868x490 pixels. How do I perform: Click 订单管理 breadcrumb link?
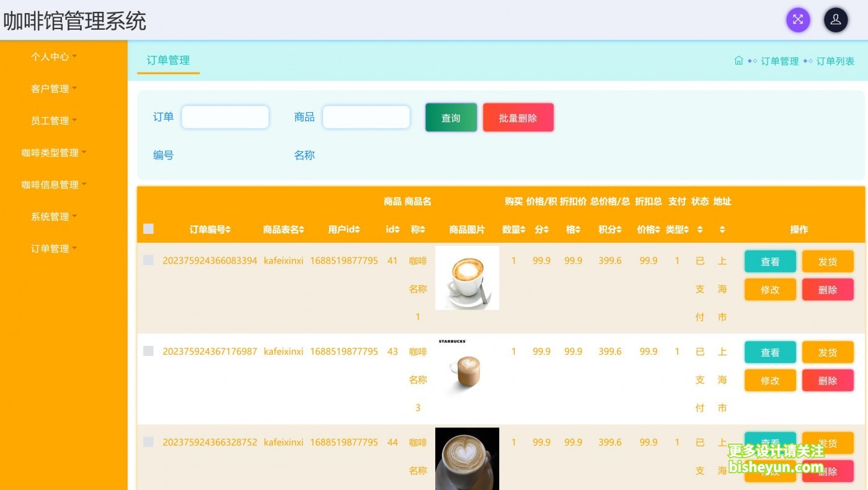pyautogui.click(x=779, y=61)
